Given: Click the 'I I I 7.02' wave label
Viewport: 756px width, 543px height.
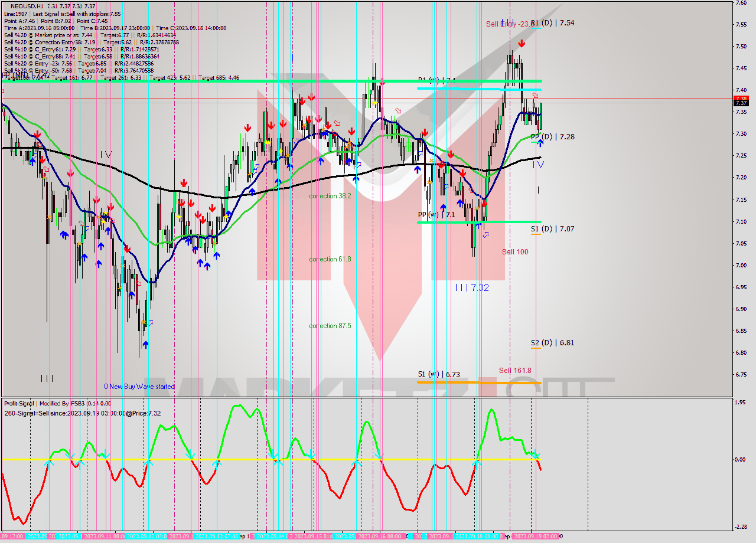Looking at the screenshot, I should [471, 287].
